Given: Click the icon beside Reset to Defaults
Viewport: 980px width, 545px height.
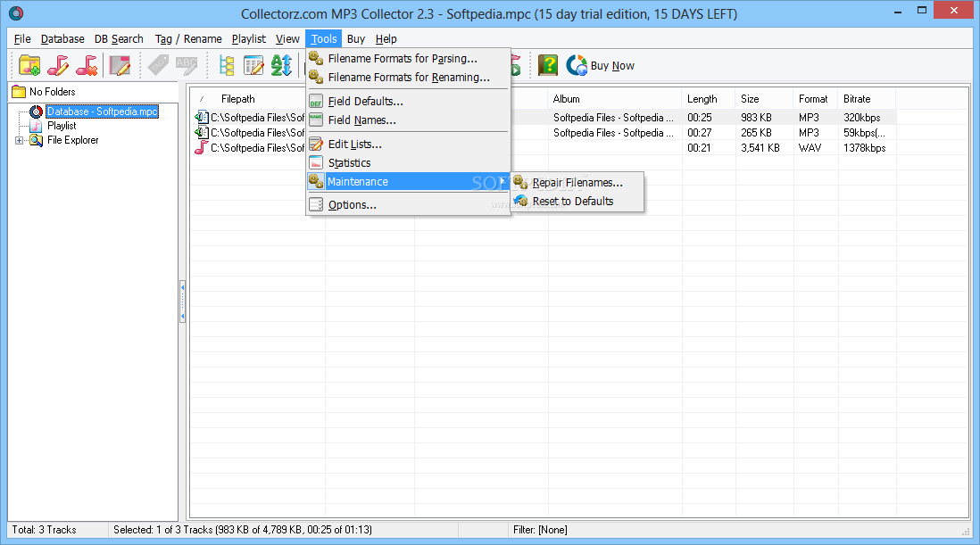Looking at the screenshot, I should (x=520, y=201).
